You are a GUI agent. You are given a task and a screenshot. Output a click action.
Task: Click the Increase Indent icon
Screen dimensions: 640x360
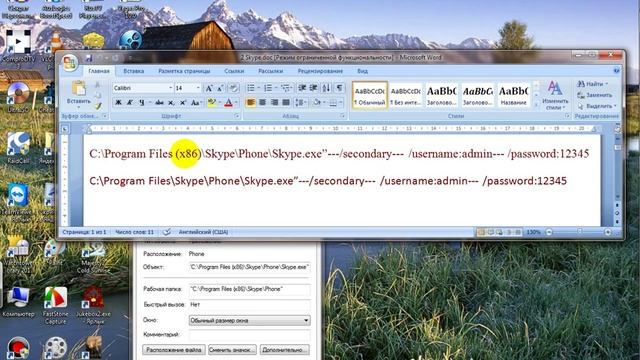click(x=313, y=88)
